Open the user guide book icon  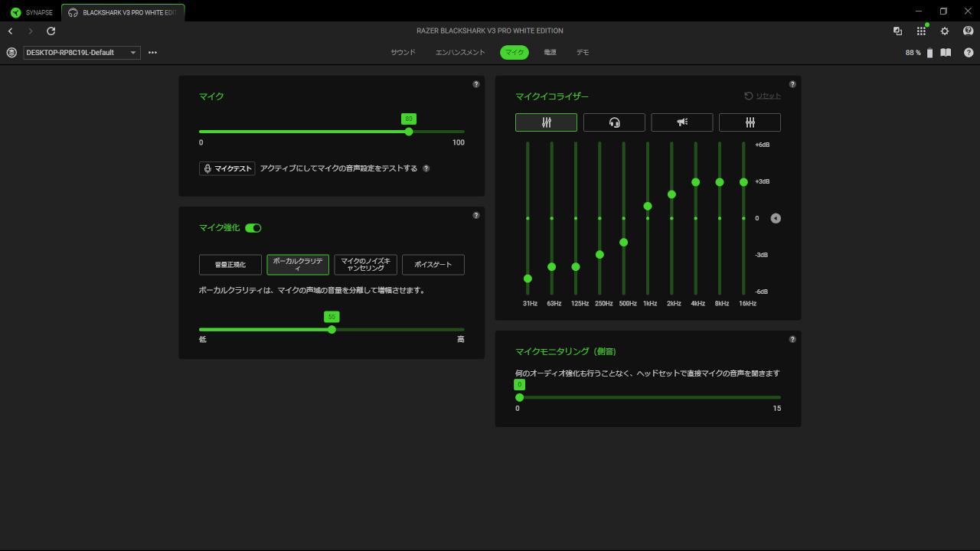coord(946,53)
